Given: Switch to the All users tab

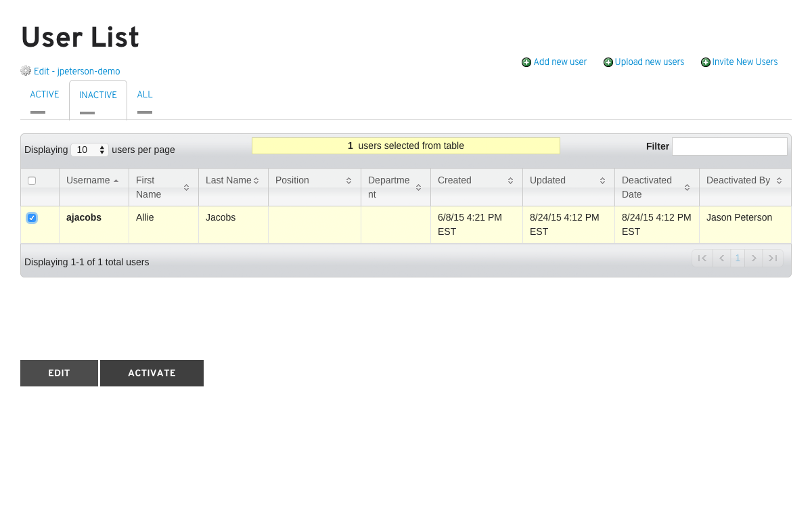Looking at the screenshot, I should coord(145,95).
